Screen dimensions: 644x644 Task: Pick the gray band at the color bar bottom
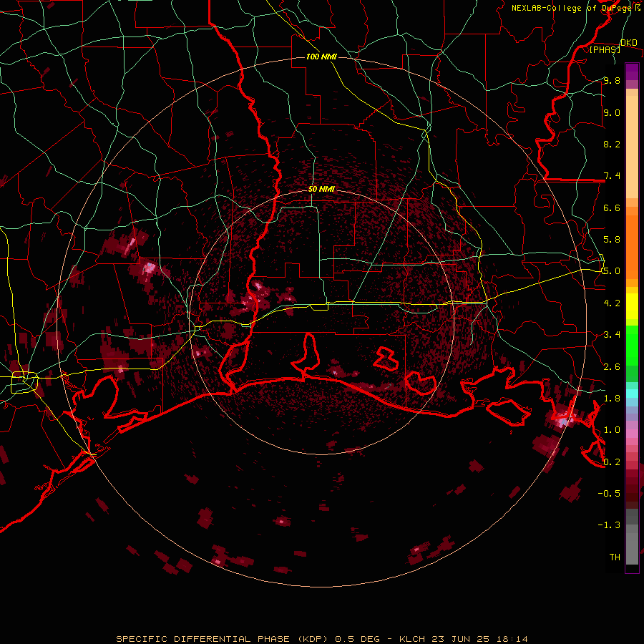[x=632, y=546]
